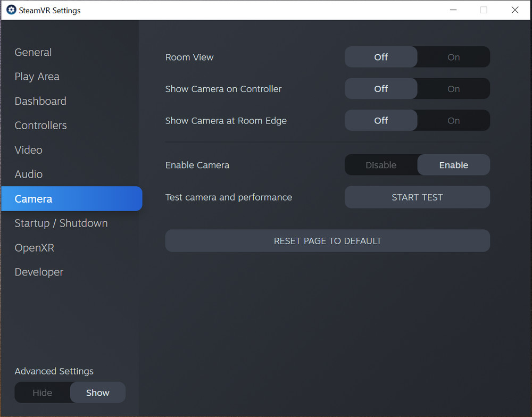Screen dimensions: 532x417
Task: Hide Advanced Settings
Action: click(43, 393)
